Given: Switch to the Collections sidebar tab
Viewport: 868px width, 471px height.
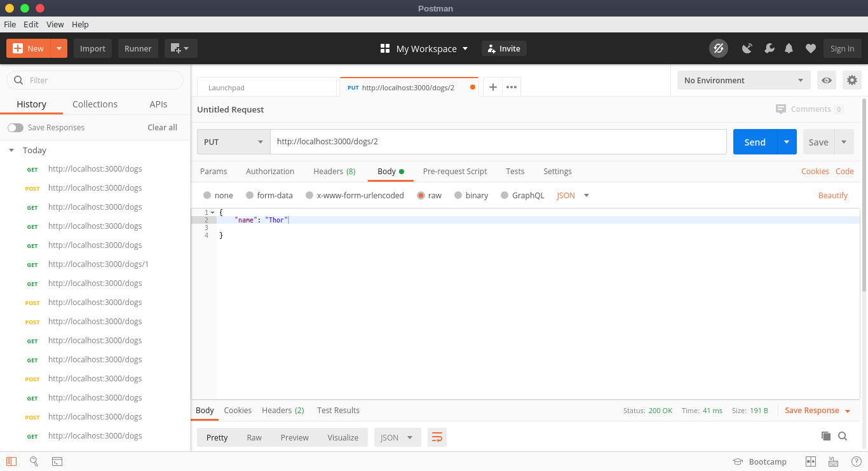Looking at the screenshot, I should (95, 104).
